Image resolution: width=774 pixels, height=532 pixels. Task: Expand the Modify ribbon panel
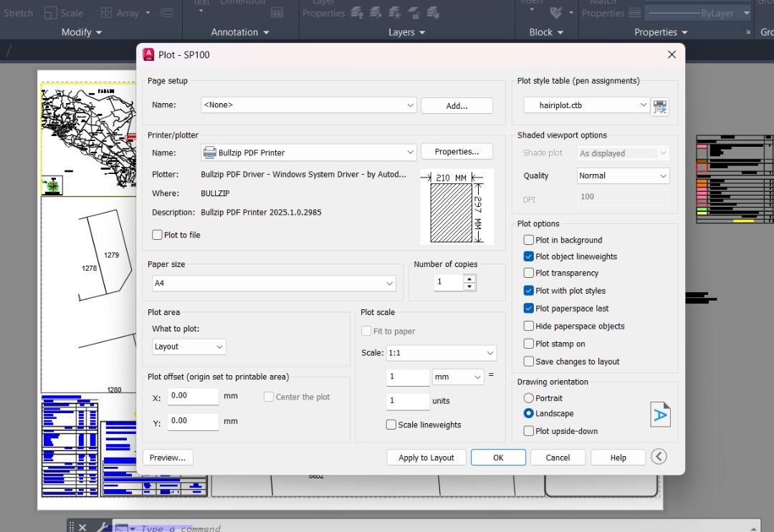[x=82, y=32]
